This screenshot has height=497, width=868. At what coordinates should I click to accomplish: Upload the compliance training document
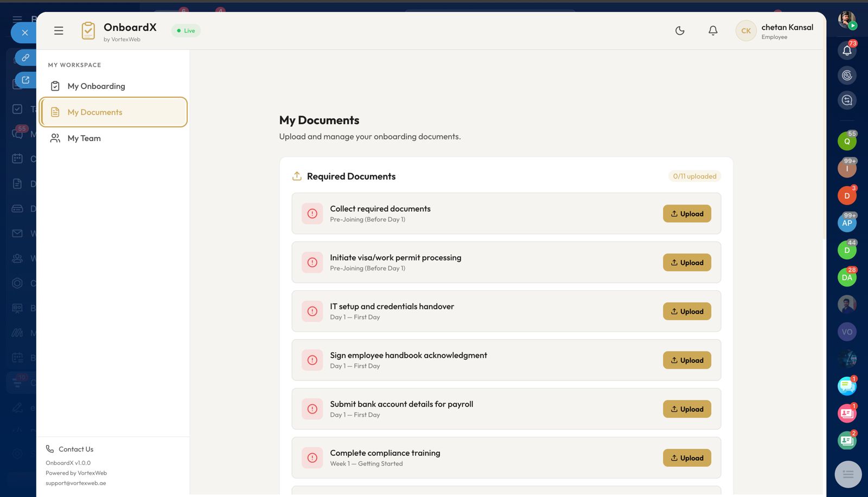[687, 458]
